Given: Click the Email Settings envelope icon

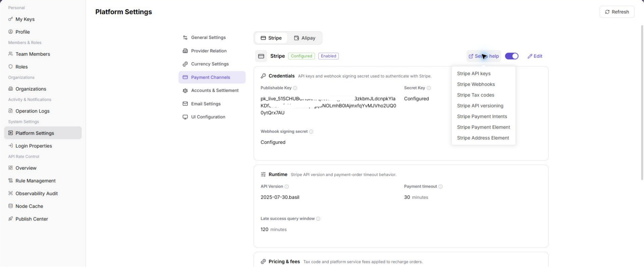Looking at the screenshot, I should coord(185,104).
